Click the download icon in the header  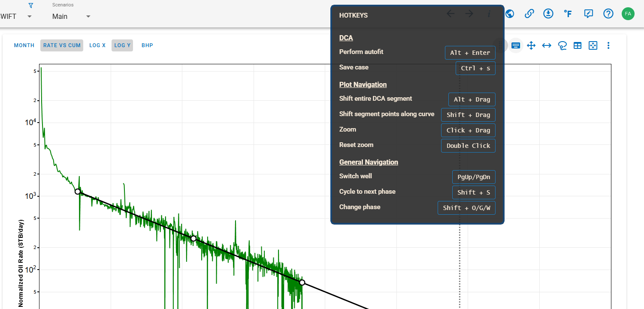[x=548, y=14]
